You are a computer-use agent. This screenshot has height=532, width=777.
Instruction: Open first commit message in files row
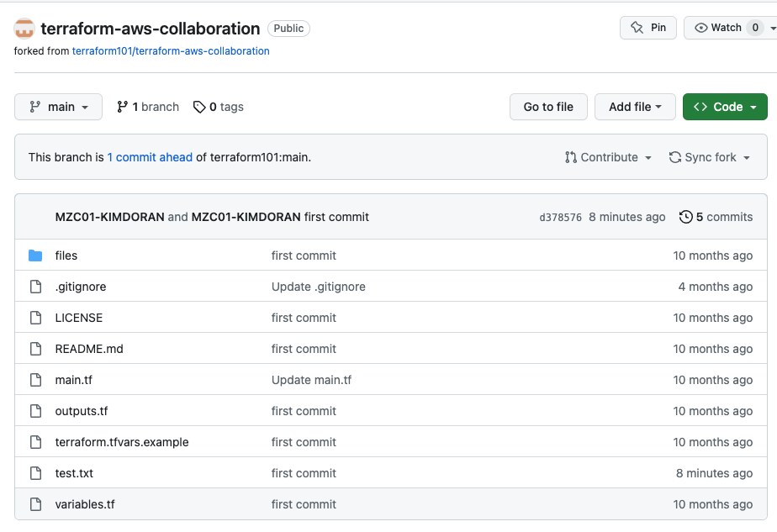click(x=304, y=255)
